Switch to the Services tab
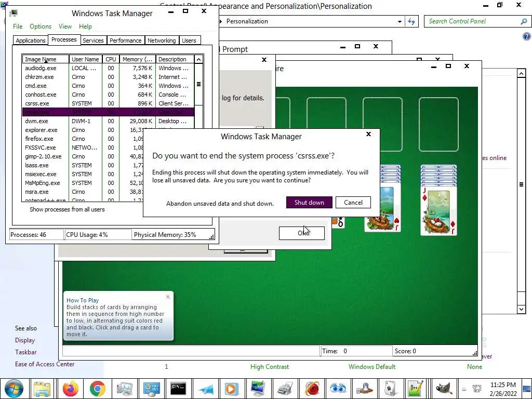The height and width of the screenshot is (399, 532). (x=93, y=41)
